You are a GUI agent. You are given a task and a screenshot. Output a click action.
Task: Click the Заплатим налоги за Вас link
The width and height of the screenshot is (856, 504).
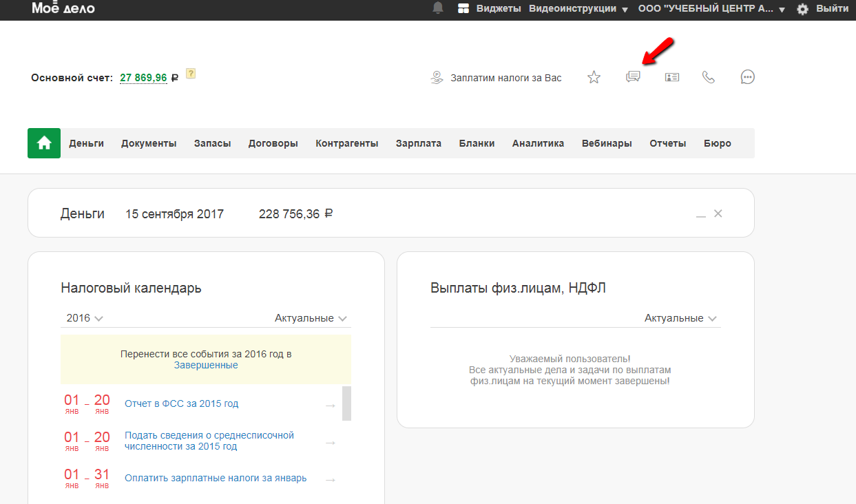tap(506, 78)
